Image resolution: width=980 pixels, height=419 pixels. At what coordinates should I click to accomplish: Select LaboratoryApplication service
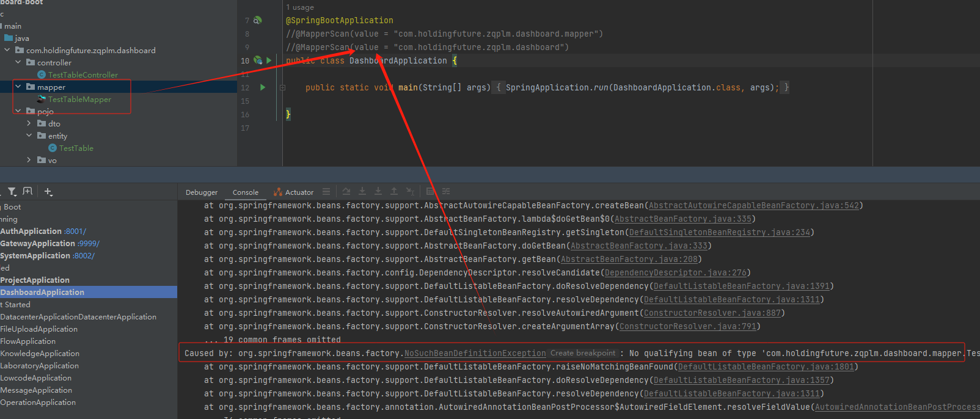coord(40,365)
